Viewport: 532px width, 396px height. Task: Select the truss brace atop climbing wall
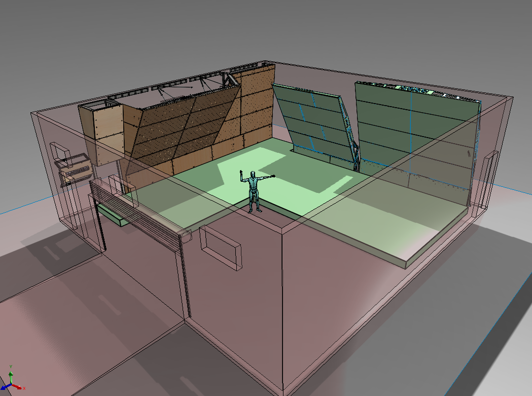coord(230,80)
